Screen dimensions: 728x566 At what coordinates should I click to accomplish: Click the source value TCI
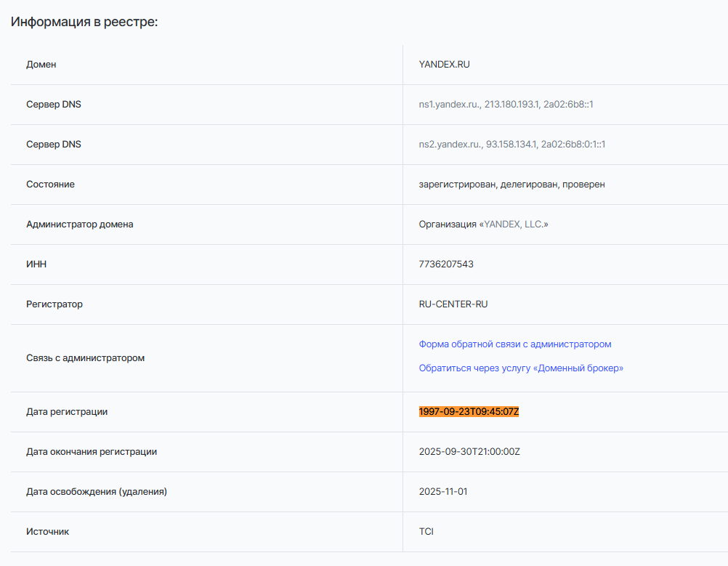426,532
